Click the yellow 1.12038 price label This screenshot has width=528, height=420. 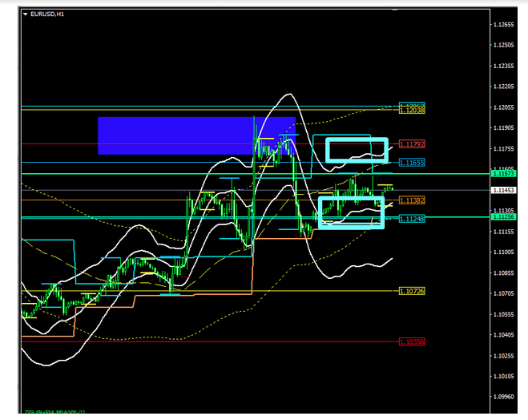click(x=412, y=110)
